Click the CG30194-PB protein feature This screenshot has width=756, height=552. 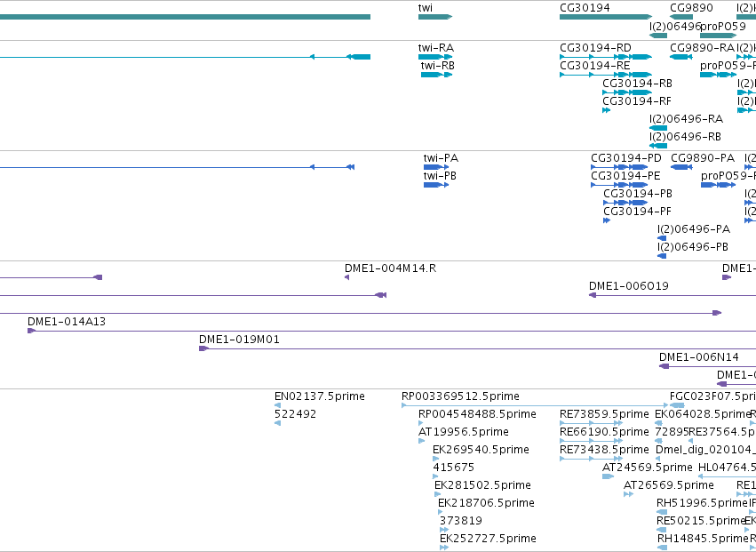click(625, 204)
